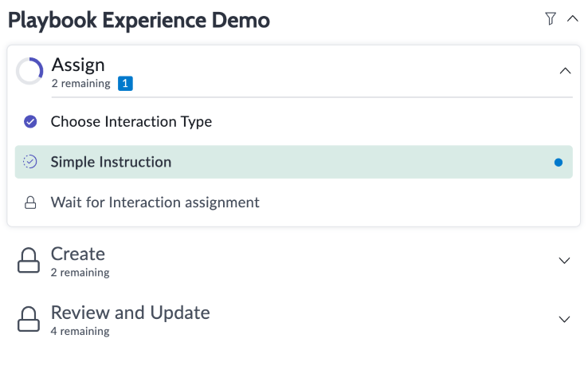This screenshot has width=588, height=370.
Task: Select Wait for Interaction assignment step
Action: (155, 203)
